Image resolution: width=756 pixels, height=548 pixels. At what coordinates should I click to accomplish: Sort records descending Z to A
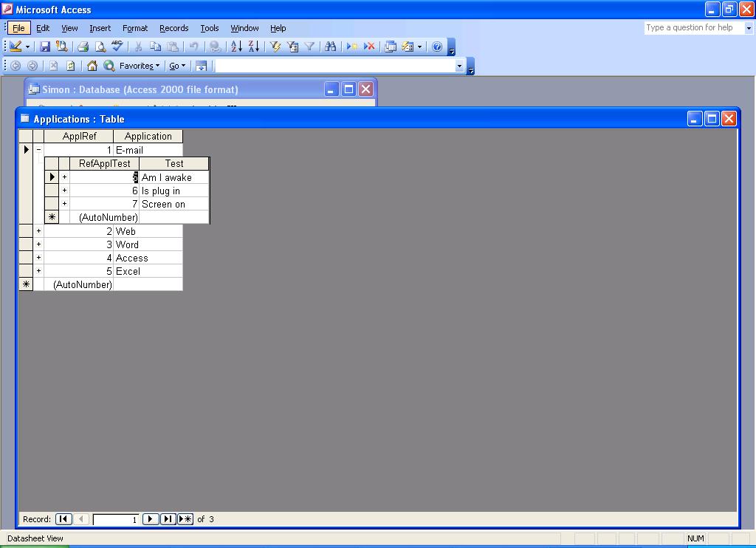(x=254, y=47)
